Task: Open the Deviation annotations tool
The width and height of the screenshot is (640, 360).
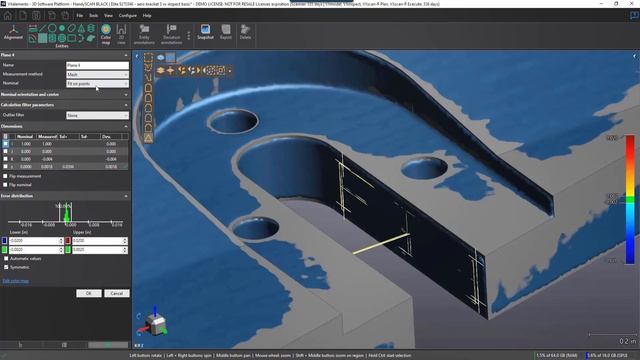Action: pos(171,34)
